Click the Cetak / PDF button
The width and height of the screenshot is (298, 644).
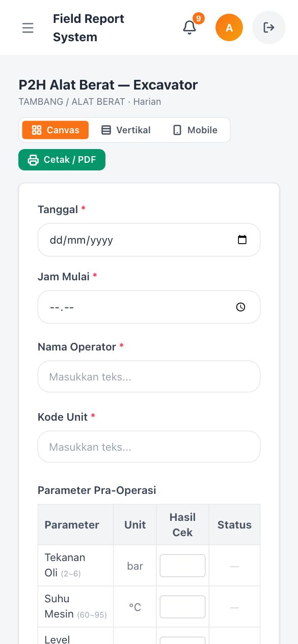[x=62, y=160]
